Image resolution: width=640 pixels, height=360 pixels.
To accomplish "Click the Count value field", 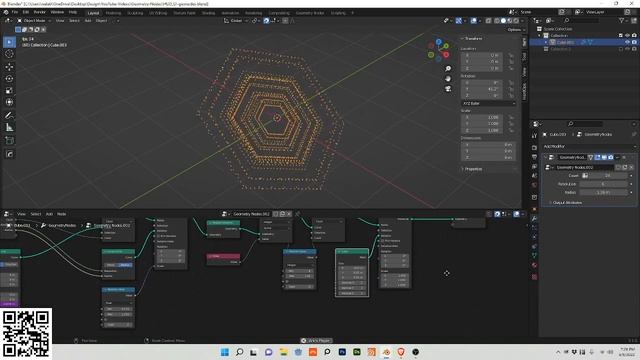I will tap(608, 176).
